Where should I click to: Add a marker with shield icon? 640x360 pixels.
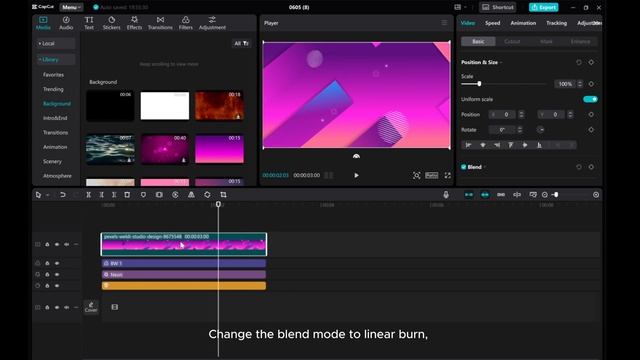coord(143,195)
